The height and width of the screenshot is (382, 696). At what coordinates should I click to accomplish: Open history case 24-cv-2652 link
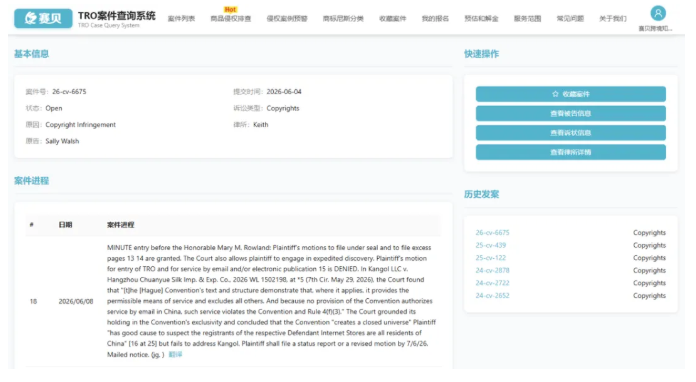point(492,295)
